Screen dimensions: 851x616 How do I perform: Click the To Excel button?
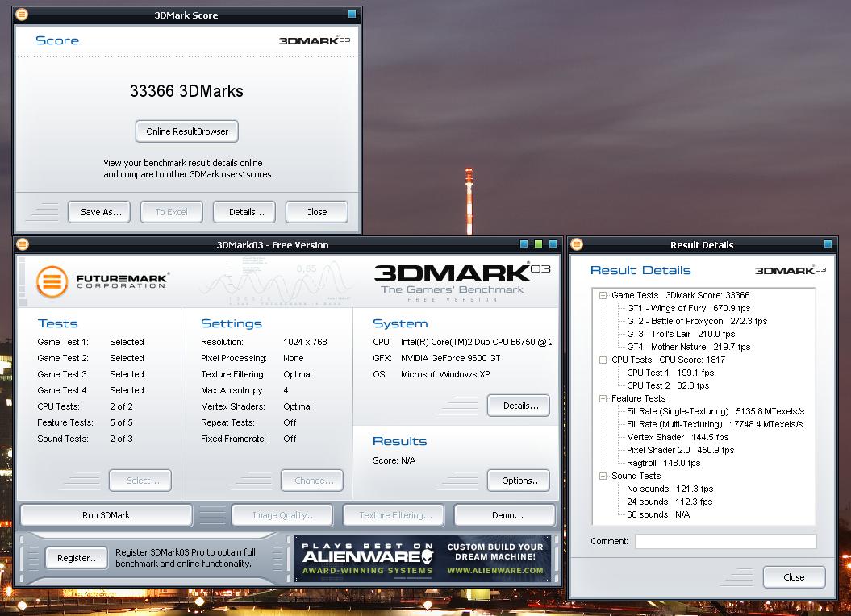pos(172,212)
